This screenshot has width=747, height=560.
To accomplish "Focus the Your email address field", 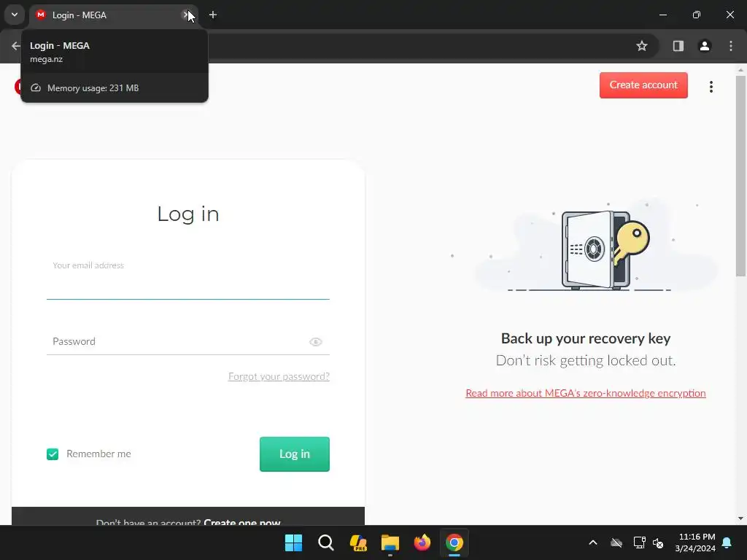I will point(188,279).
